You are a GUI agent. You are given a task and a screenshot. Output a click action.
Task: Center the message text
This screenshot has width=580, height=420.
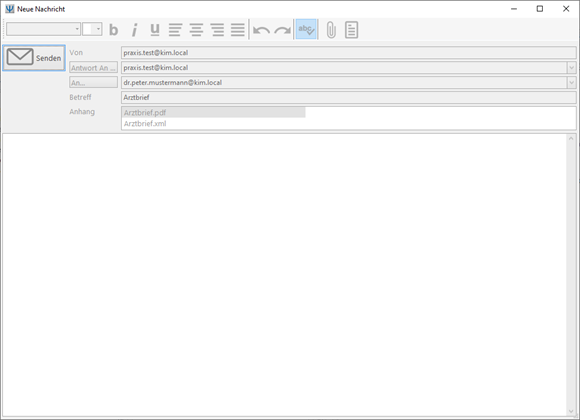pos(196,30)
